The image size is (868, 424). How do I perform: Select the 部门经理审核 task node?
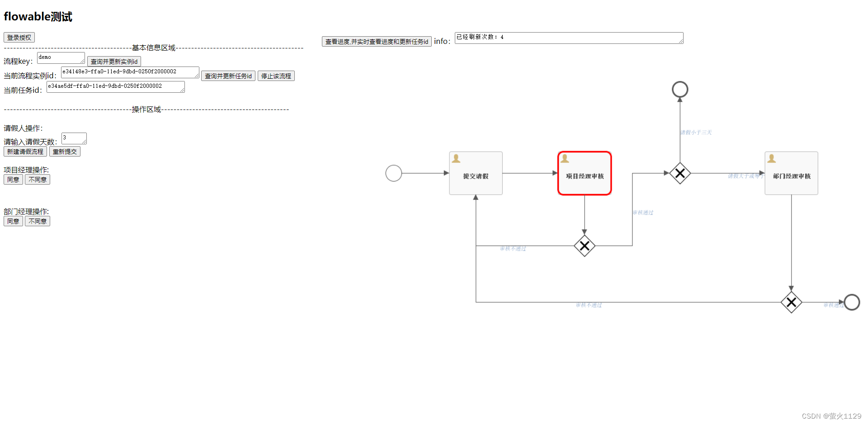coord(791,173)
